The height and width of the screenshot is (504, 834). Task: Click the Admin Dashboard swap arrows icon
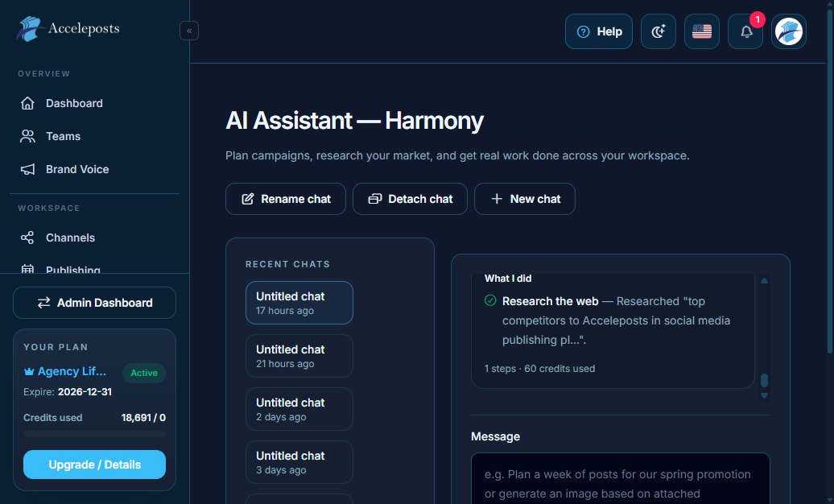(43, 303)
